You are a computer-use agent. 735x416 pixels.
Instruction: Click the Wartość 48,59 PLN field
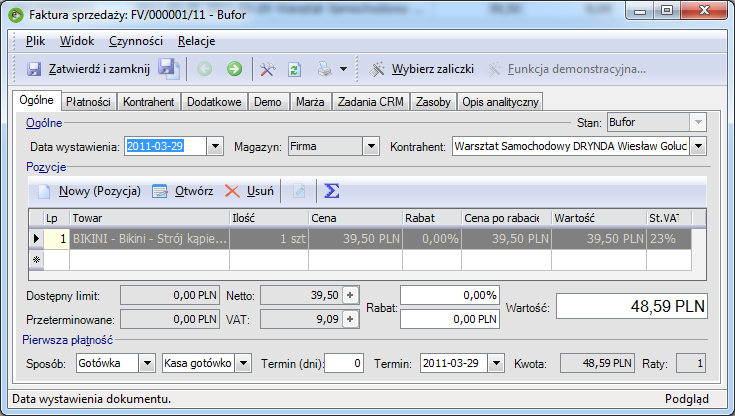(x=632, y=306)
